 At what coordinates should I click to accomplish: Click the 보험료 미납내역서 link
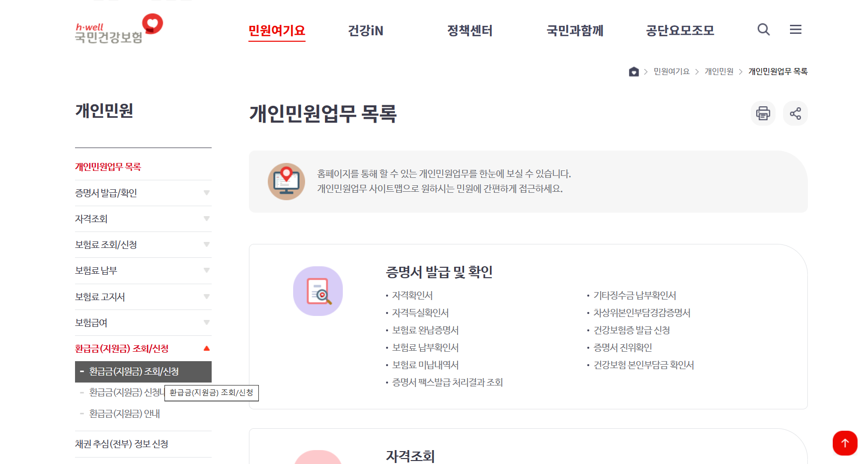click(424, 365)
